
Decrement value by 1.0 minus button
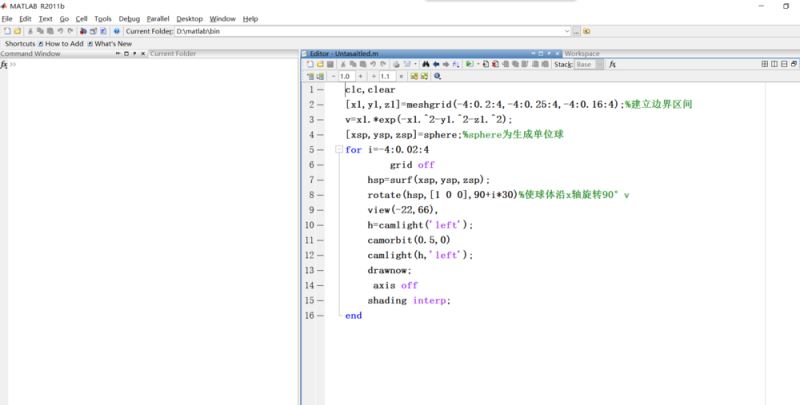(333, 76)
